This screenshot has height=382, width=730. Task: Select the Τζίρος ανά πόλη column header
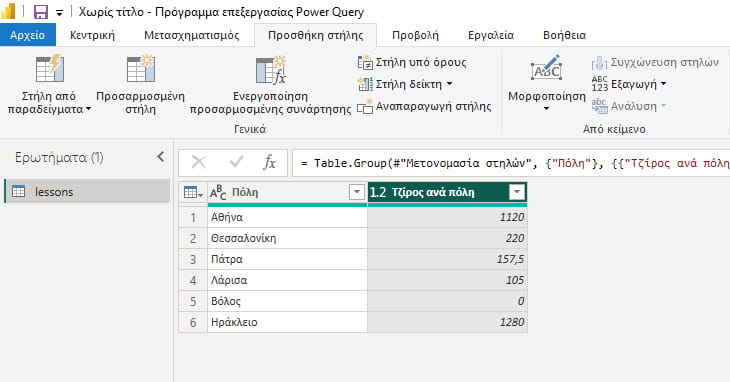pyautogui.click(x=447, y=192)
